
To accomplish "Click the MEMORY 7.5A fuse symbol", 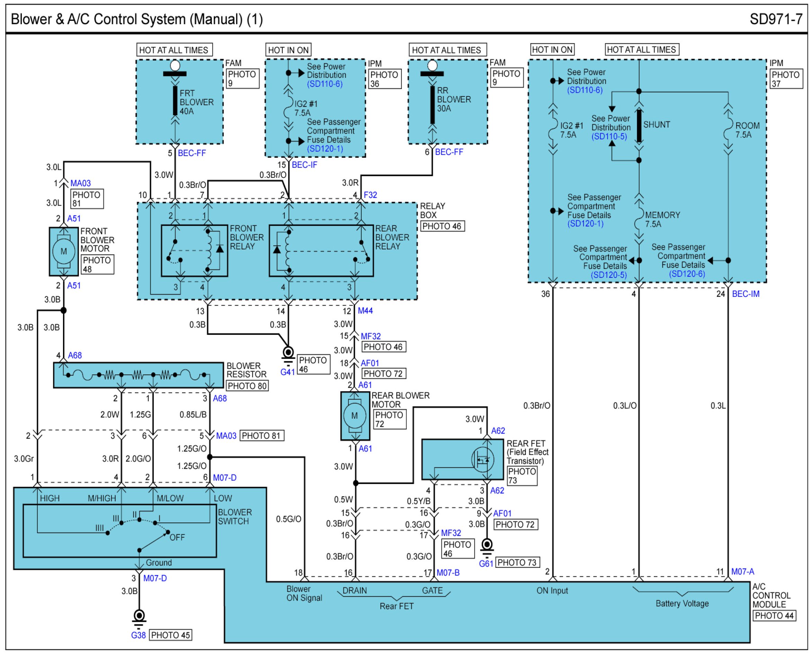I will (x=639, y=219).
